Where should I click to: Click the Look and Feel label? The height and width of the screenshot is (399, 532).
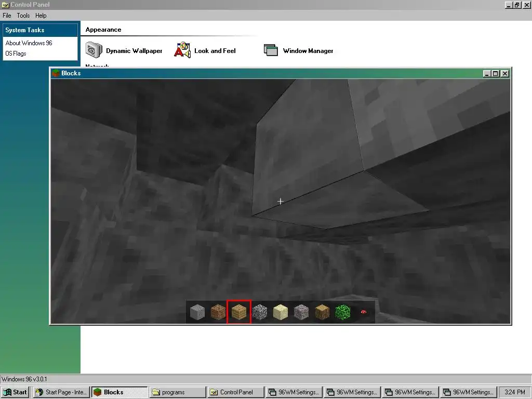coord(215,51)
